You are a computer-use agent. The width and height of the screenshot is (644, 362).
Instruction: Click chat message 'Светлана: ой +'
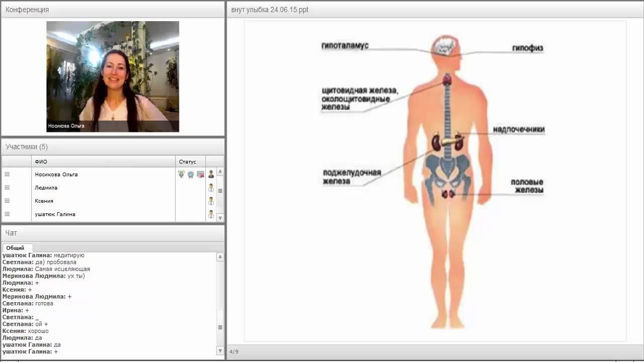point(25,324)
